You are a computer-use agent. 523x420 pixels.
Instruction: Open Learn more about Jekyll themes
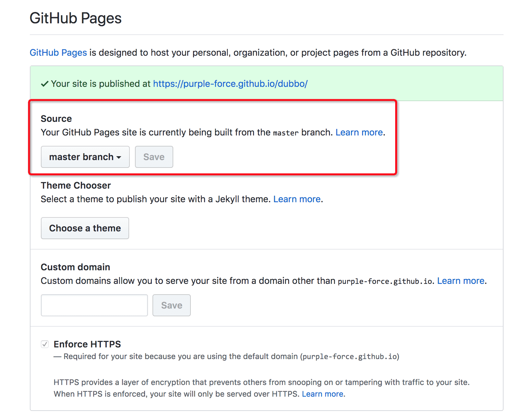click(x=297, y=199)
